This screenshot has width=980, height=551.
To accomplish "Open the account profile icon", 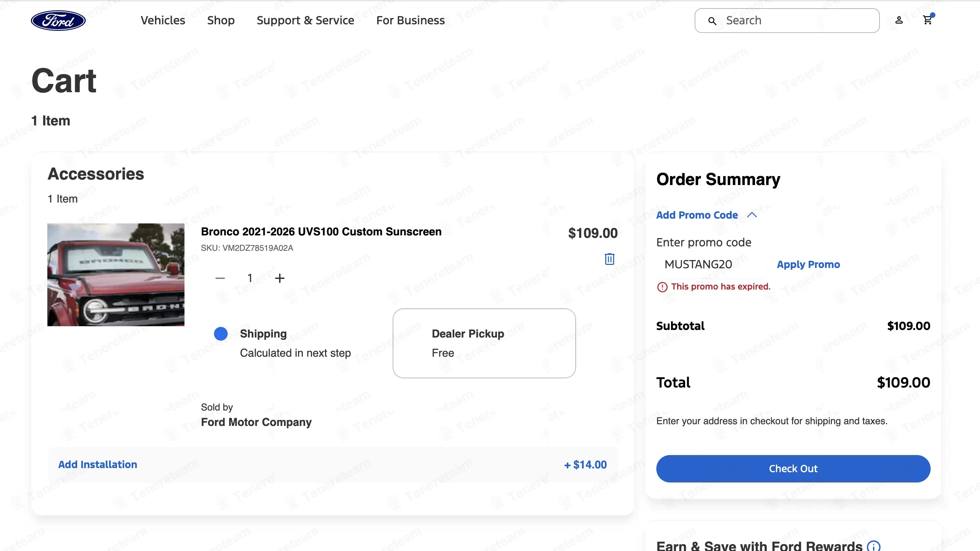I will click(x=899, y=20).
